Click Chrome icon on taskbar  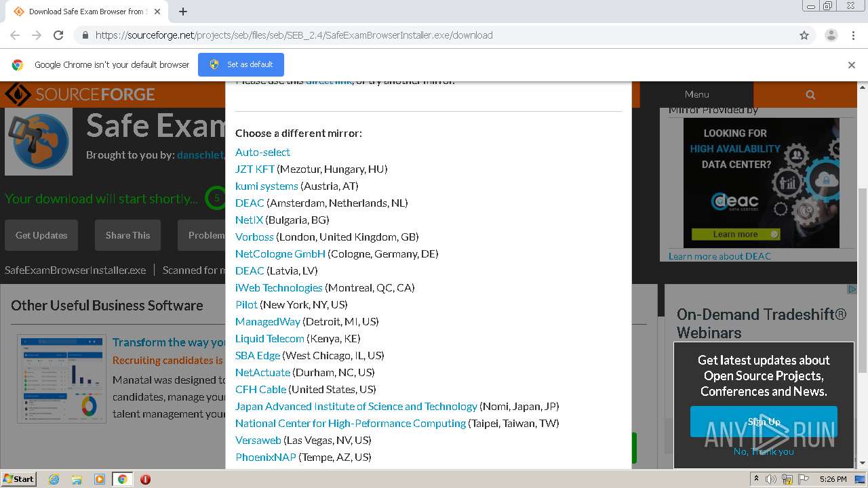click(x=122, y=479)
